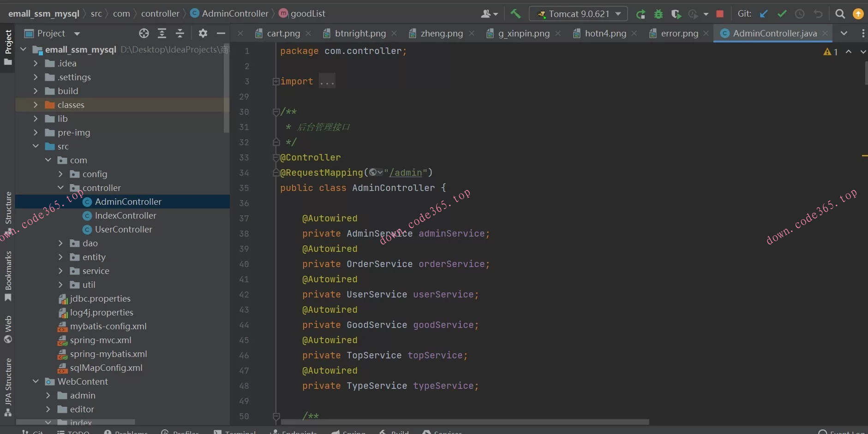868x434 pixels.
Task: Open UserController in the project tree
Action: coord(123,229)
